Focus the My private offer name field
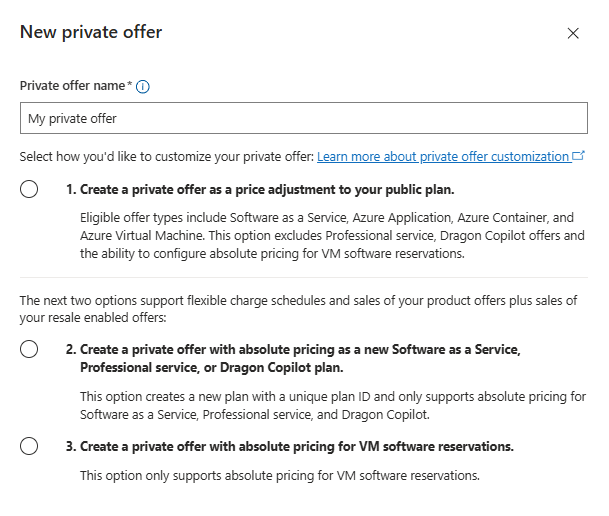This screenshot has width=609, height=516. [x=304, y=118]
